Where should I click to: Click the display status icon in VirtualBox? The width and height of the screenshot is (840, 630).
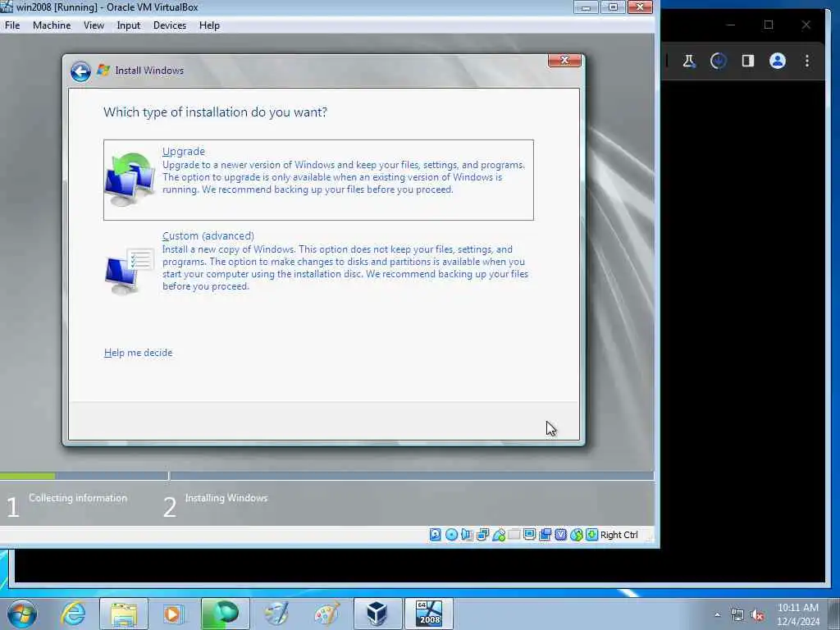[529, 535]
